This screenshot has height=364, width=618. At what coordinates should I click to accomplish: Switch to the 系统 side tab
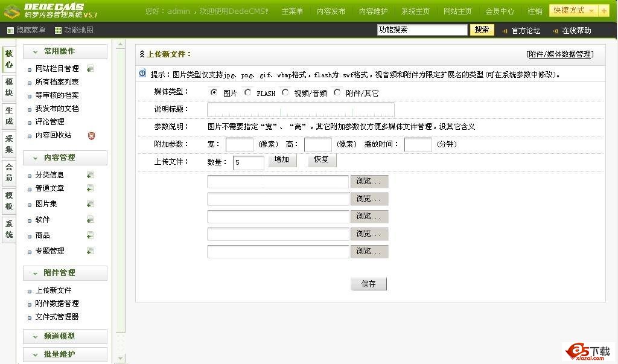tap(8, 229)
